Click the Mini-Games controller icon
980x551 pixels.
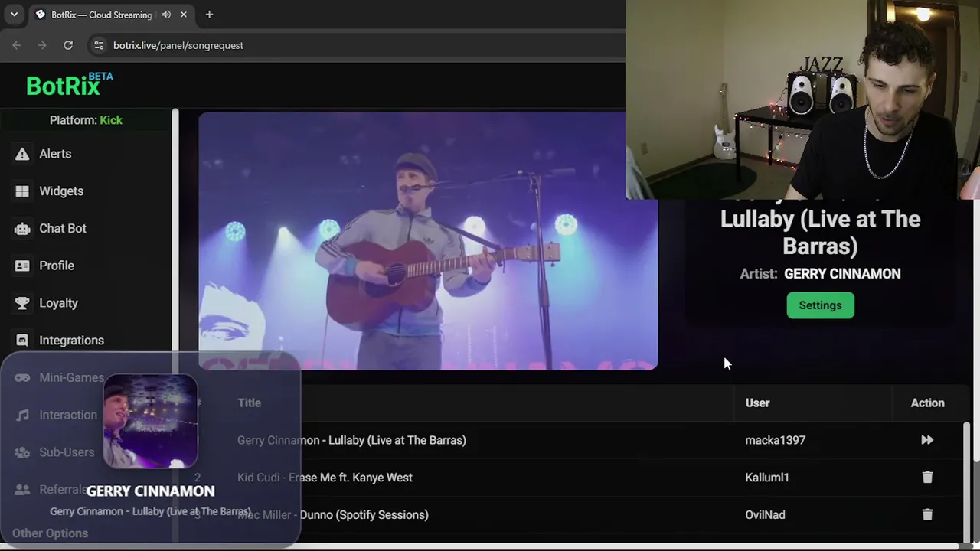click(x=22, y=377)
